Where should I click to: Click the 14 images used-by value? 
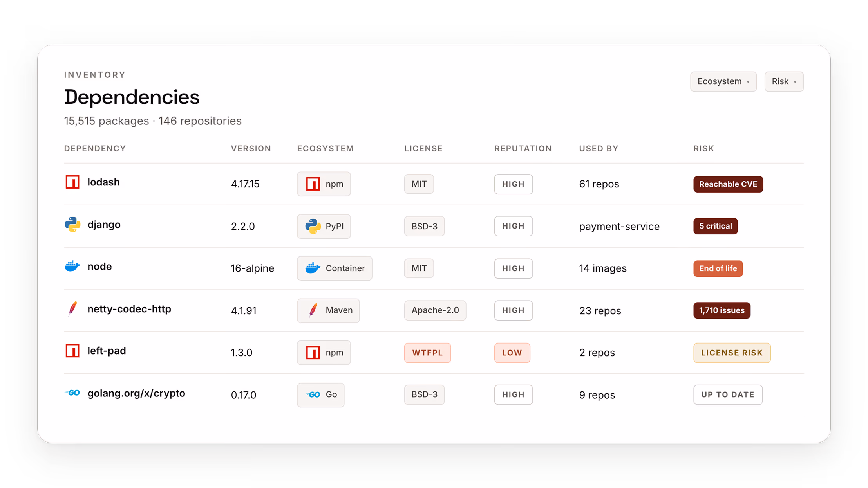click(603, 268)
